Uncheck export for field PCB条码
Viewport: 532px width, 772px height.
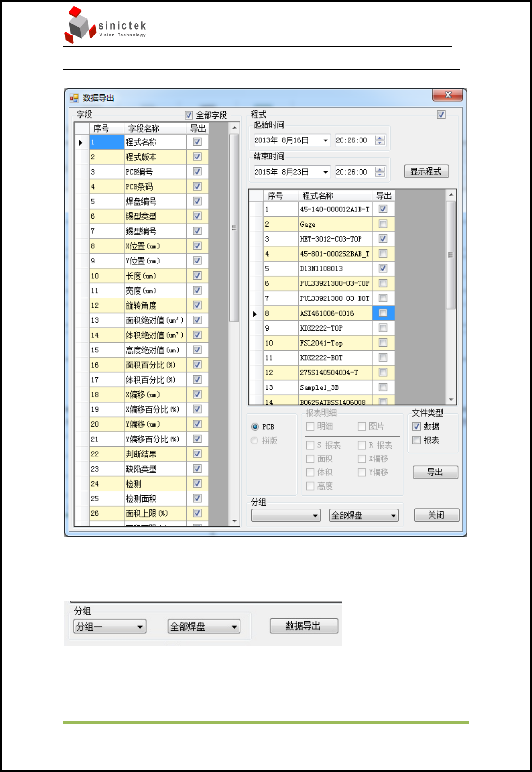coord(197,186)
